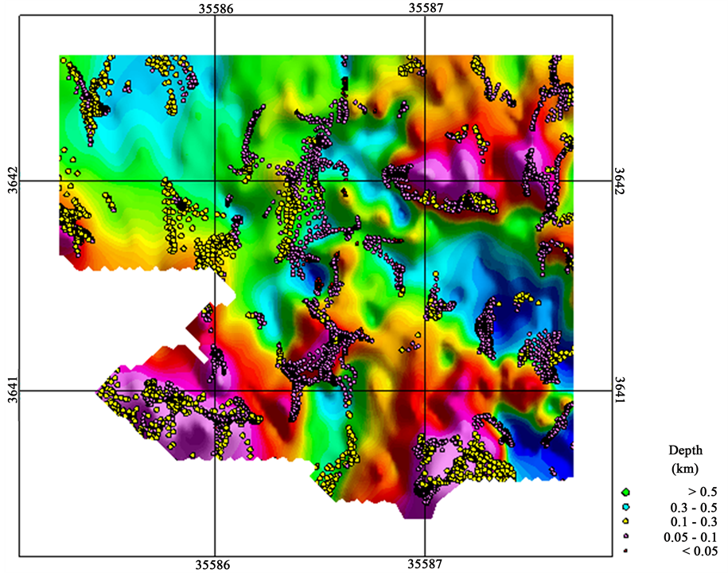Click the cyan '0.3 - 0.5' legend symbol
Viewport: 728px width, 573px height.
click(x=626, y=507)
